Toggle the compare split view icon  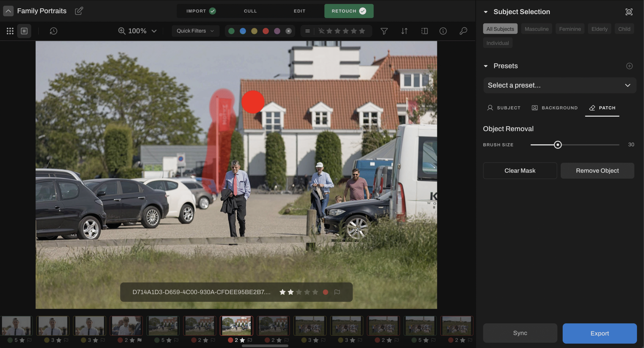point(424,31)
